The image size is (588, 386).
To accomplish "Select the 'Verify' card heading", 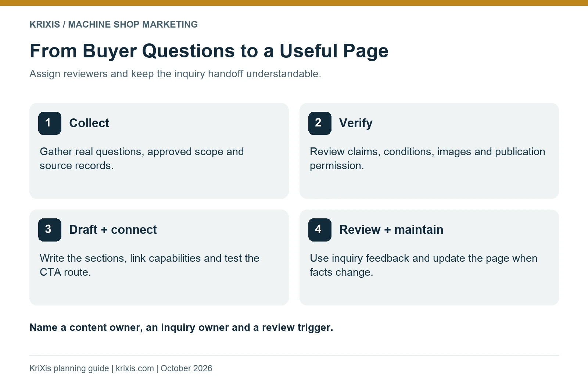I will pyautogui.click(x=356, y=123).
